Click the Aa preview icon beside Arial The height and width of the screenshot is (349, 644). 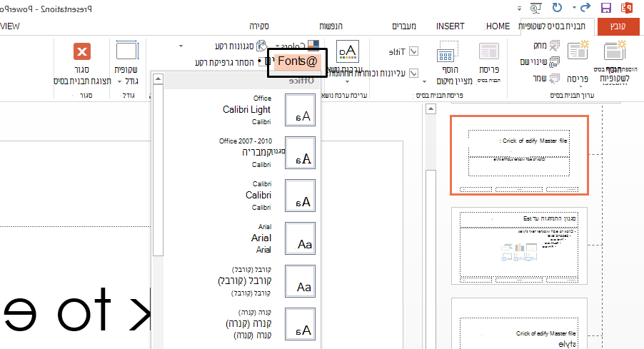click(x=301, y=238)
